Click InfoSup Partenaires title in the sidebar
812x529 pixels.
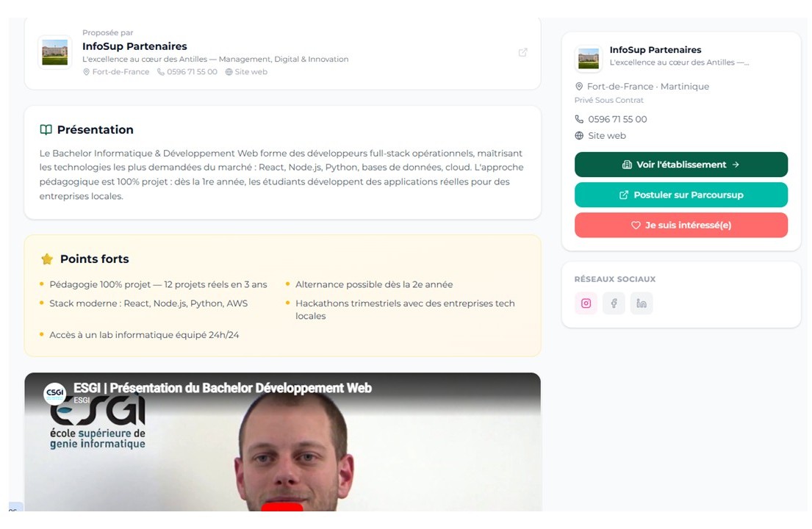tap(655, 50)
